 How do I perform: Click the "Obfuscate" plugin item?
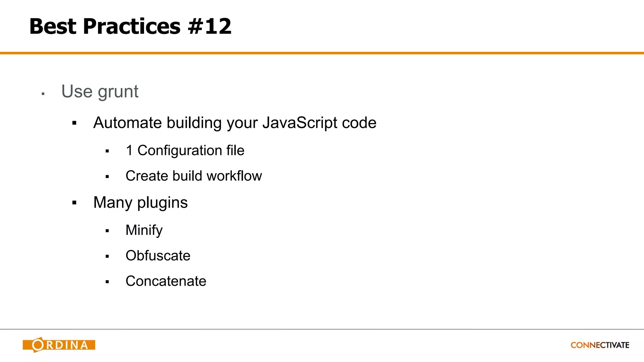(x=158, y=255)
